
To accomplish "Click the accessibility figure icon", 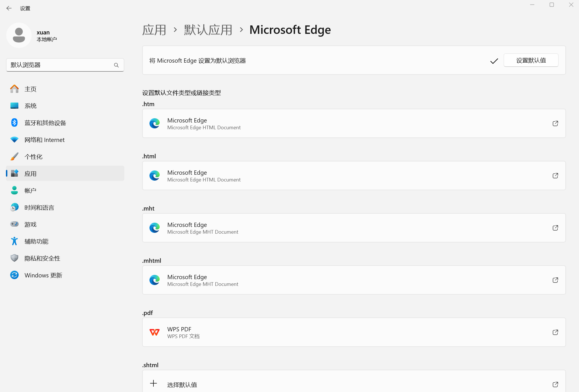I will click(14, 241).
